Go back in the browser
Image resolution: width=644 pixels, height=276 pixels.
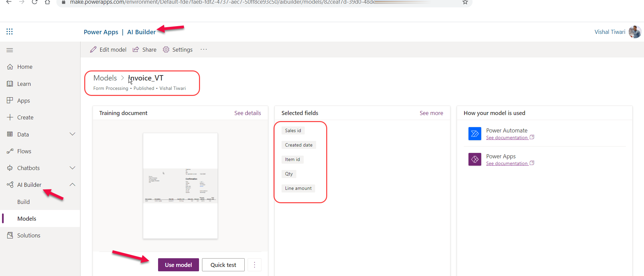point(9,2)
